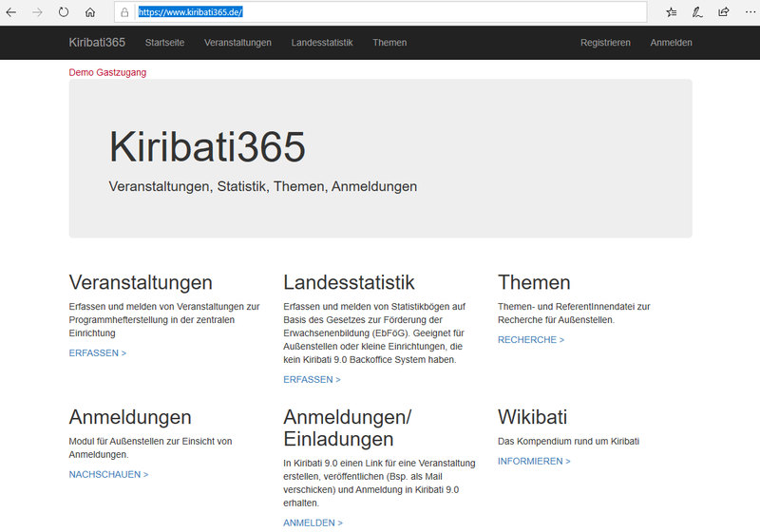Open Landesstatistik in the top navigation

pos(322,43)
